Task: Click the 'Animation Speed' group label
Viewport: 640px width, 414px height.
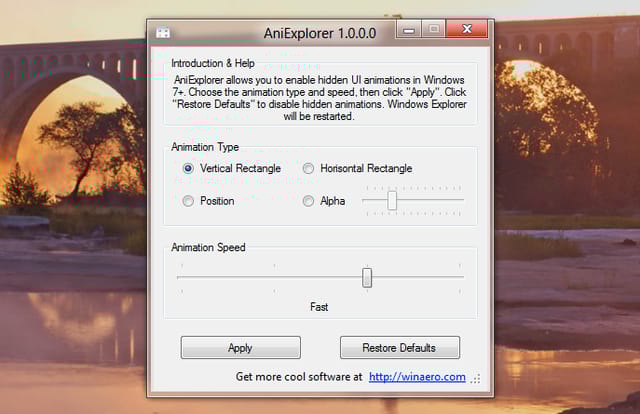Action: tap(209, 247)
